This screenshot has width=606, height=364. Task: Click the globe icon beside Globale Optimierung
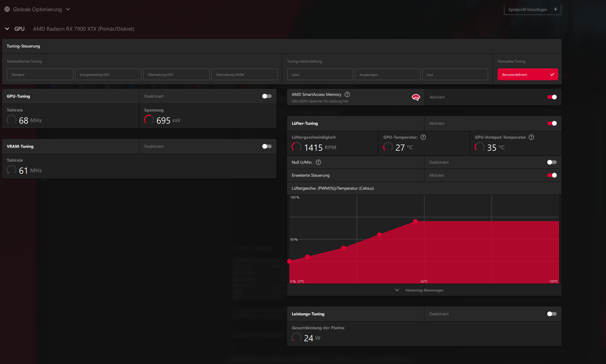click(7, 9)
